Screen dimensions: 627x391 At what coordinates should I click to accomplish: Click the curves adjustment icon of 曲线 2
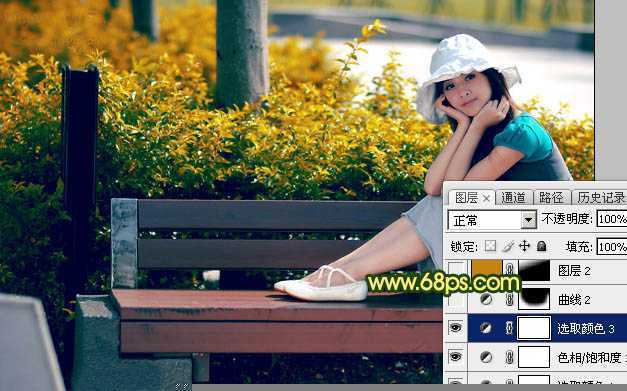(486, 299)
